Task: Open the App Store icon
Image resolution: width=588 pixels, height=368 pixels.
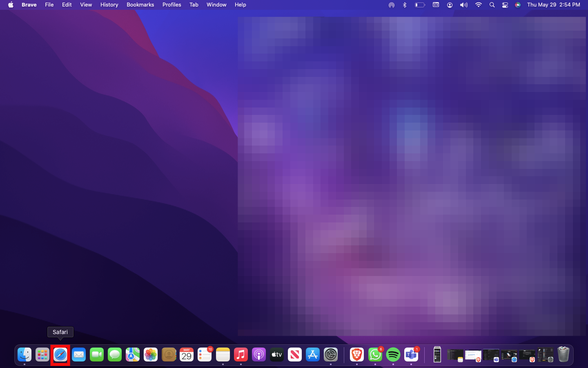Action: point(313,355)
